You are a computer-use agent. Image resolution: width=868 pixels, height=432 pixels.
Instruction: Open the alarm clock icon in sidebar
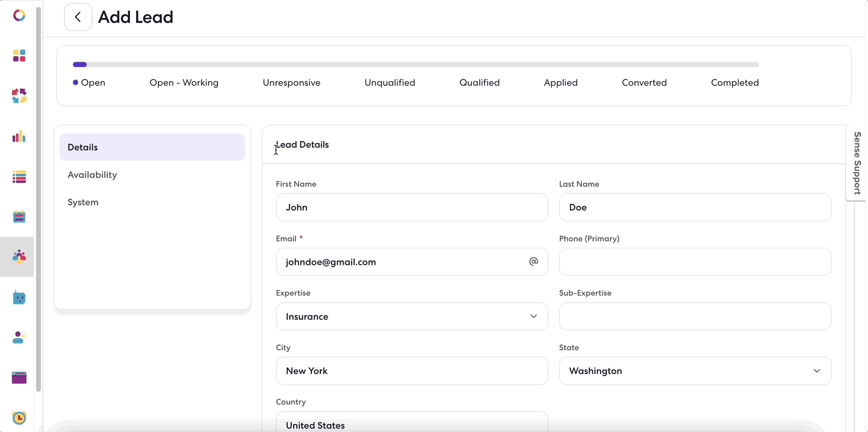19,418
